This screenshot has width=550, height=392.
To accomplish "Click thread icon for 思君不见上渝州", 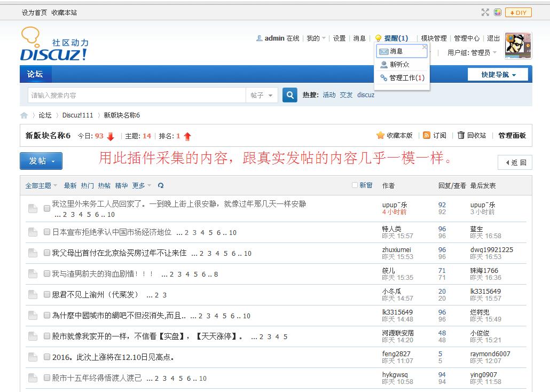I will pyautogui.click(x=33, y=295).
